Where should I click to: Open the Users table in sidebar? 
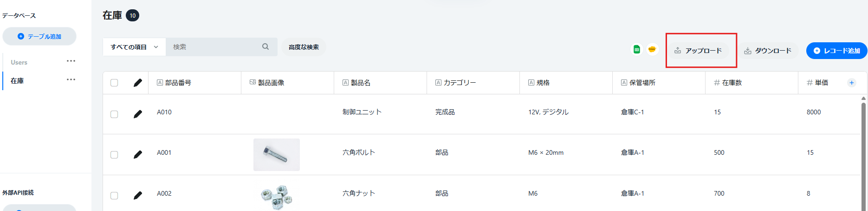point(19,62)
